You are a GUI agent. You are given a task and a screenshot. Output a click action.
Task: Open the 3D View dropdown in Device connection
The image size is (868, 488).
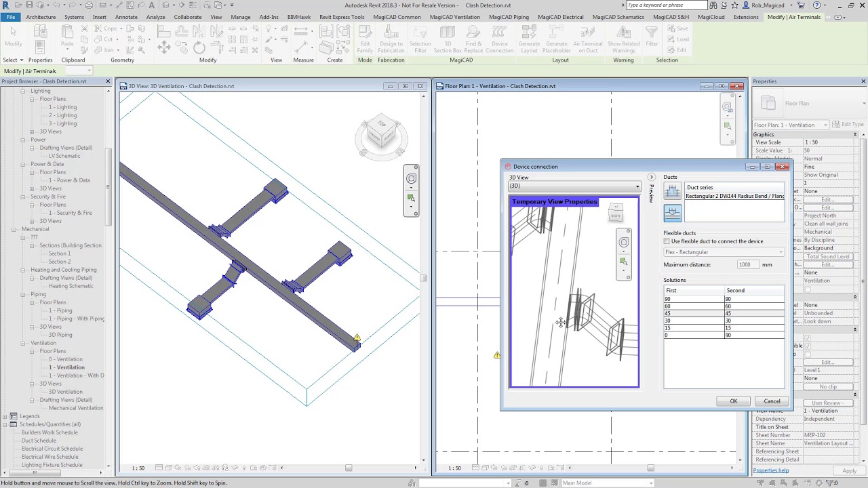coord(574,186)
